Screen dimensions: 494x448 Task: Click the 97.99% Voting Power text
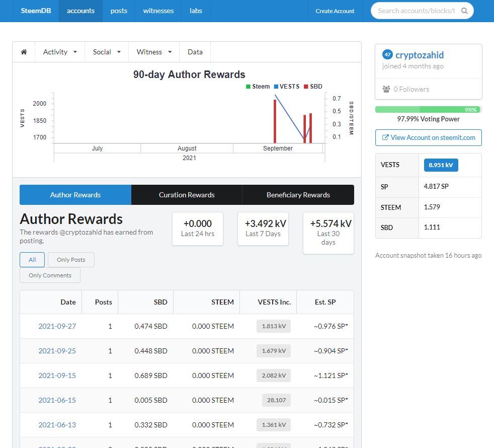428,119
